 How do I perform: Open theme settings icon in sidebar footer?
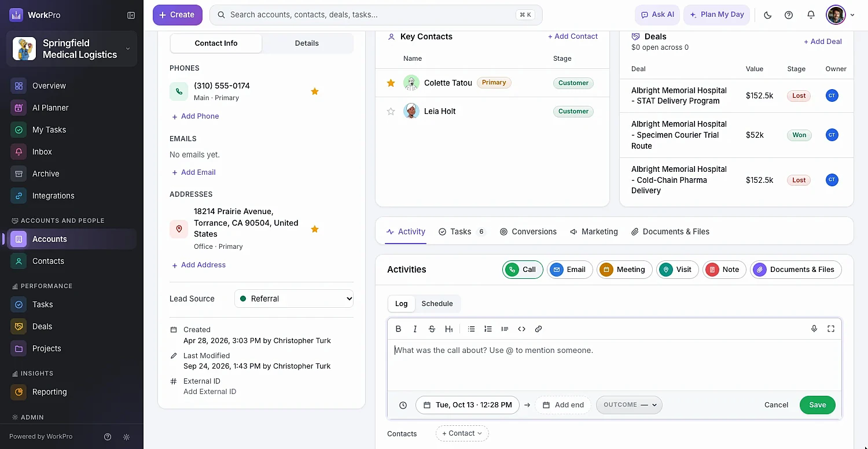(127, 437)
